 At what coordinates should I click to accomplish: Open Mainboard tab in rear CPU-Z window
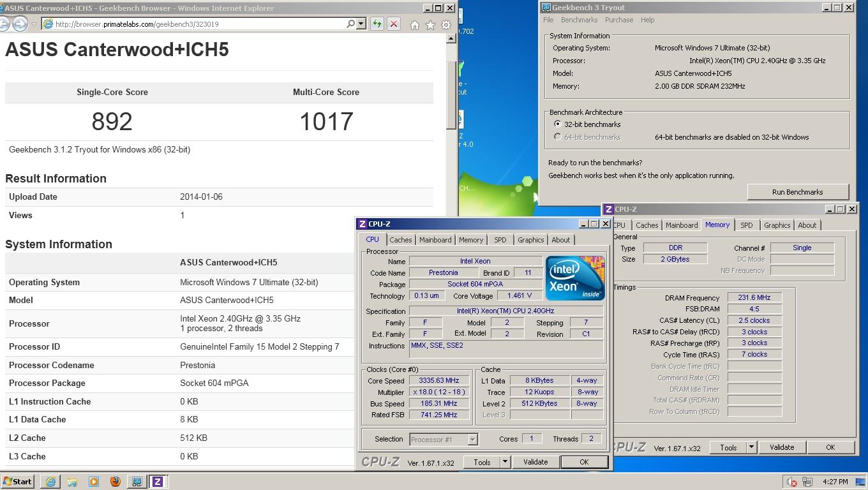point(682,225)
